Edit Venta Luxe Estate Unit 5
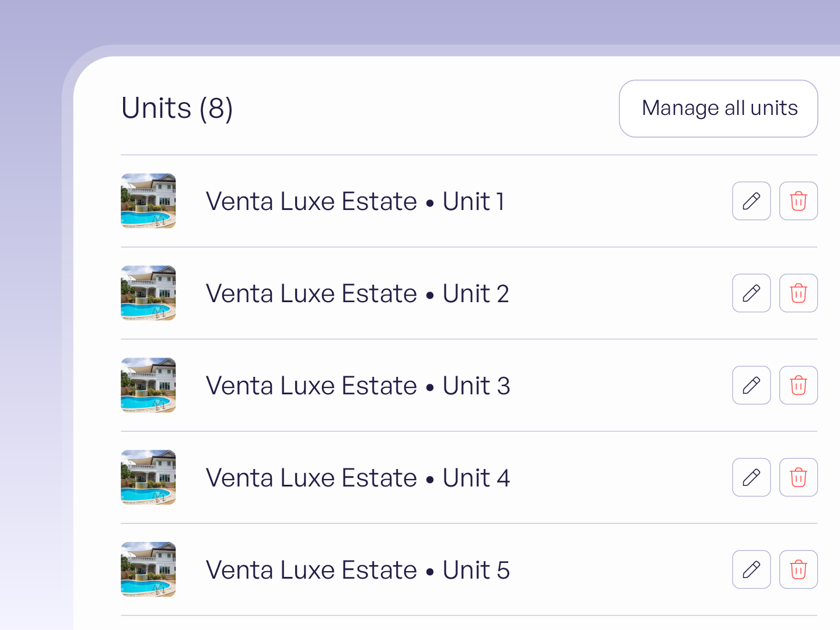This screenshot has height=630, width=840. coord(751,569)
